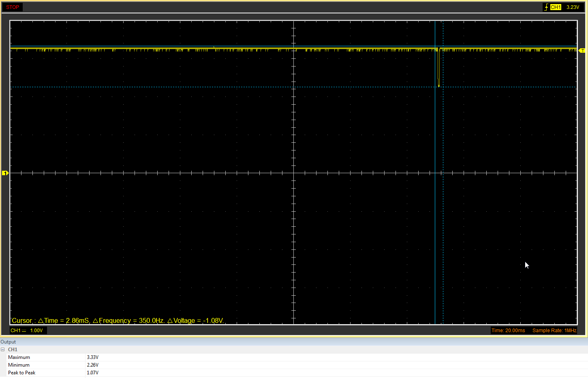The height and width of the screenshot is (378, 588).
Task: Click the channel 1 ground reference marker
Action: (x=5, y=173)
